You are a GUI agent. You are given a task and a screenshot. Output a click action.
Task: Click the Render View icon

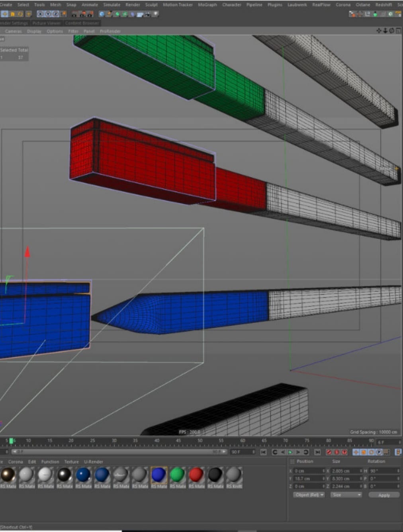(x=74, y=14)
